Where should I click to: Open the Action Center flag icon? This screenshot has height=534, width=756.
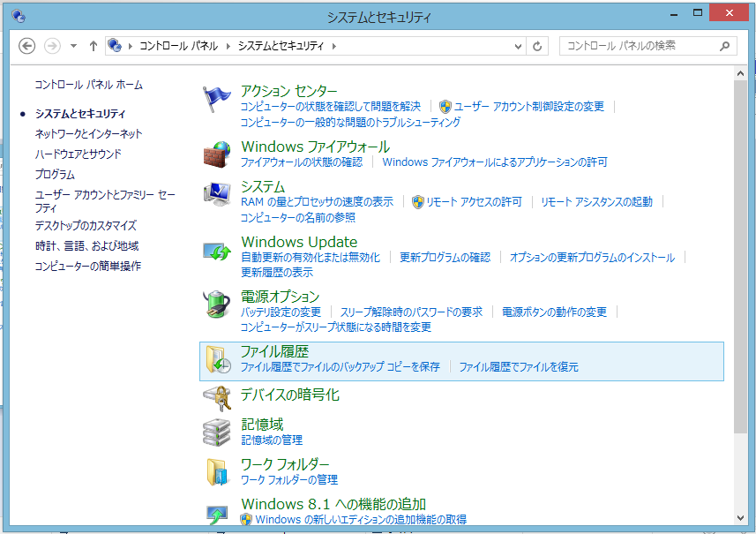coord(216,100)
